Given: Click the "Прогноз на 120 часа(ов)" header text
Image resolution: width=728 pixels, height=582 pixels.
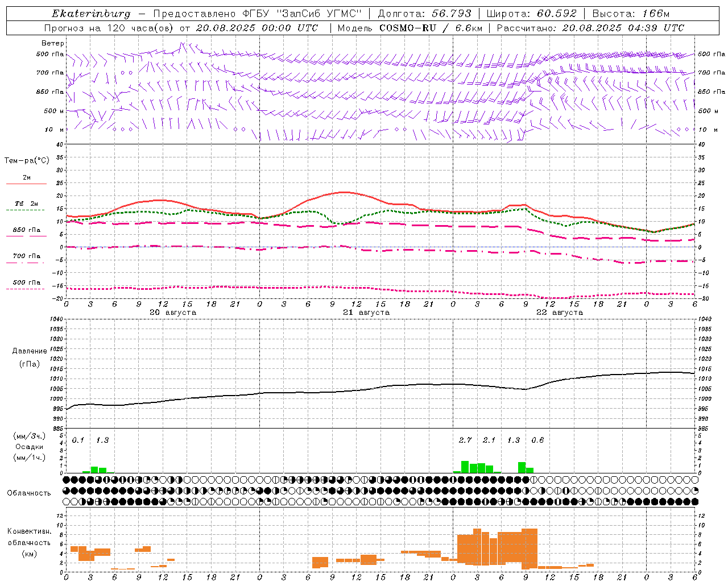Looking at the screenshot, I should point(109,28).
